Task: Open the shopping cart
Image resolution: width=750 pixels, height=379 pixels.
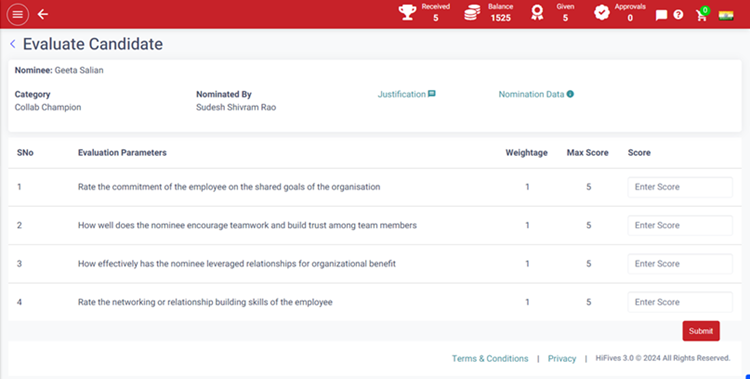Action: (702, 15)
